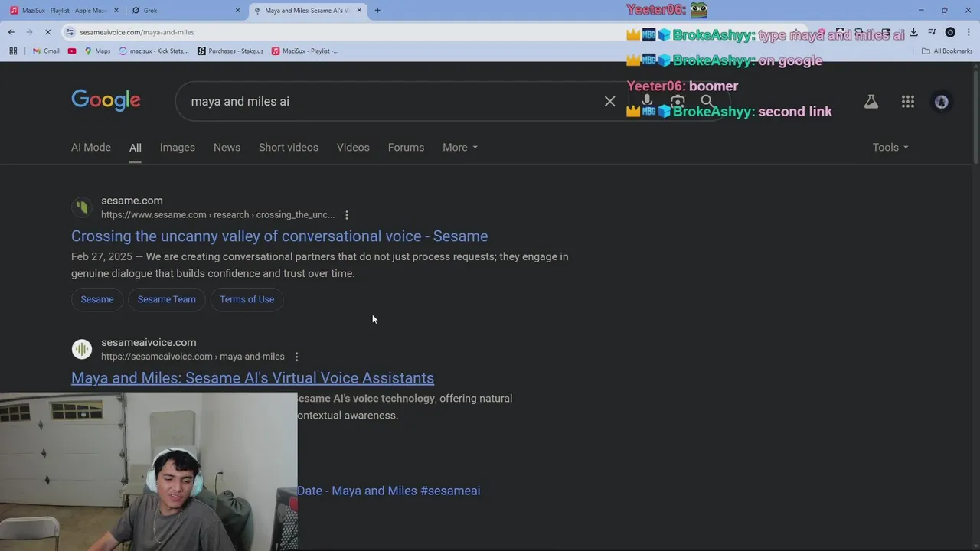The image size is (980, 551).
Task: Select the Forums results tab
Action: [406, 147]
